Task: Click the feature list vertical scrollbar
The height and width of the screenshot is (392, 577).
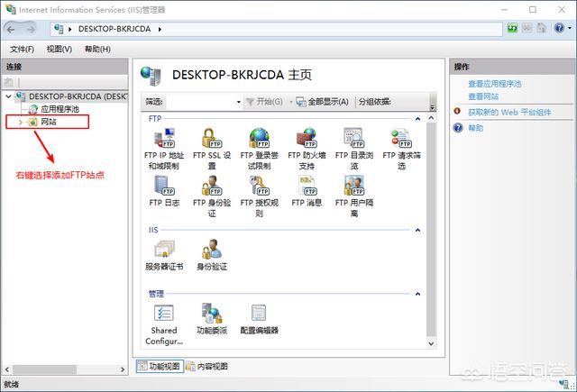Action: 431,230
